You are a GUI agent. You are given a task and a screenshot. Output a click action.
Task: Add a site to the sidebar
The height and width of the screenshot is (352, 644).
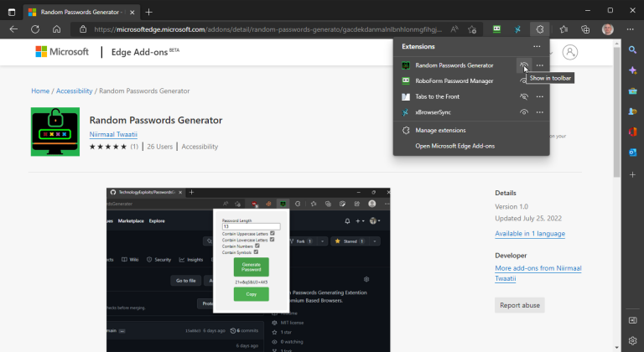[632, 174]
